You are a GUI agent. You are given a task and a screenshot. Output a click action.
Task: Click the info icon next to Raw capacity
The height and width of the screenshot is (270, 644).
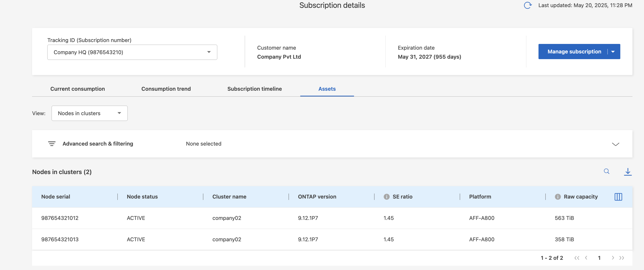(557, 197)
